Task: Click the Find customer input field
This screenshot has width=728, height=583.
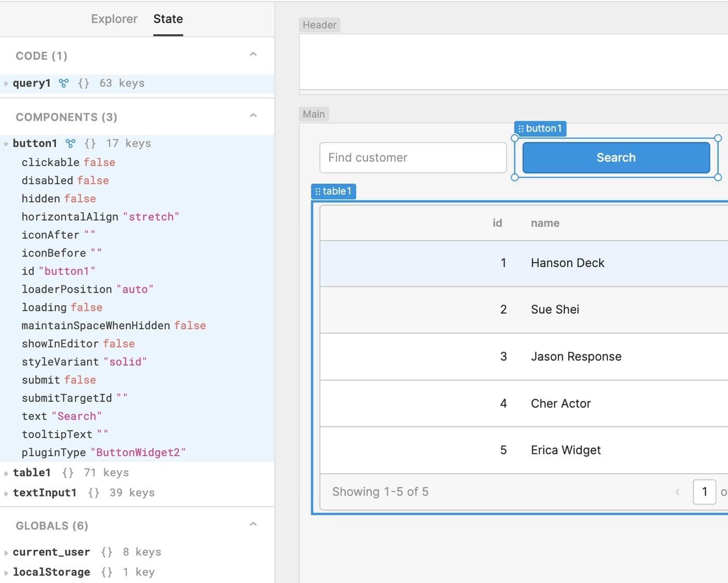Action: point(412,157)
